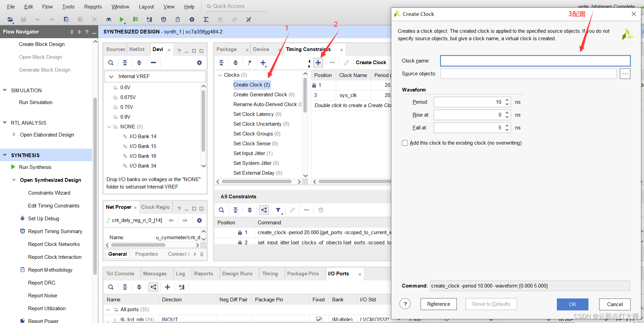
Task: Click the pin icon in Timing Constraints toolbar
Action: pos(250,63)
